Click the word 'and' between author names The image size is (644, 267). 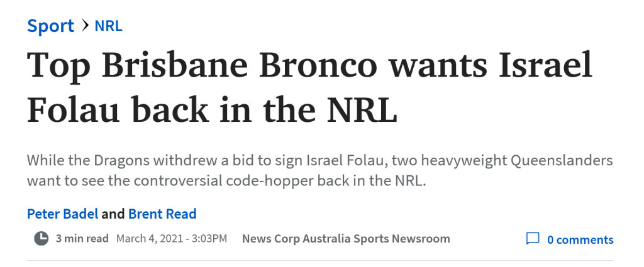click(x=113, y=214)
